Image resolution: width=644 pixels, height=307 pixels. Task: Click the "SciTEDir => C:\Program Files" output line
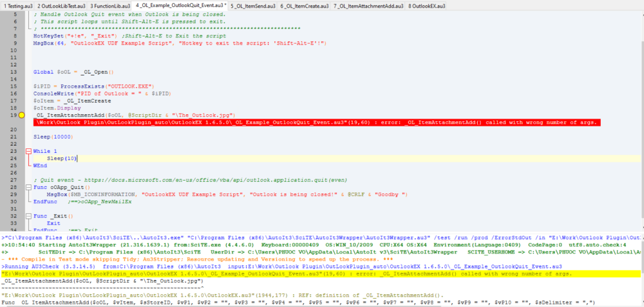coord(322,252)
